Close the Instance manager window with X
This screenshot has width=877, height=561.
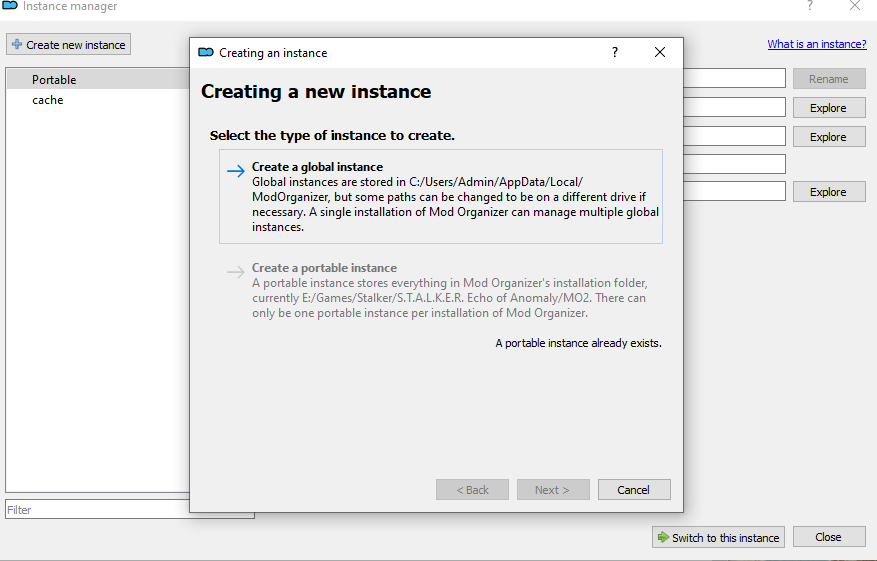point(855,6)
